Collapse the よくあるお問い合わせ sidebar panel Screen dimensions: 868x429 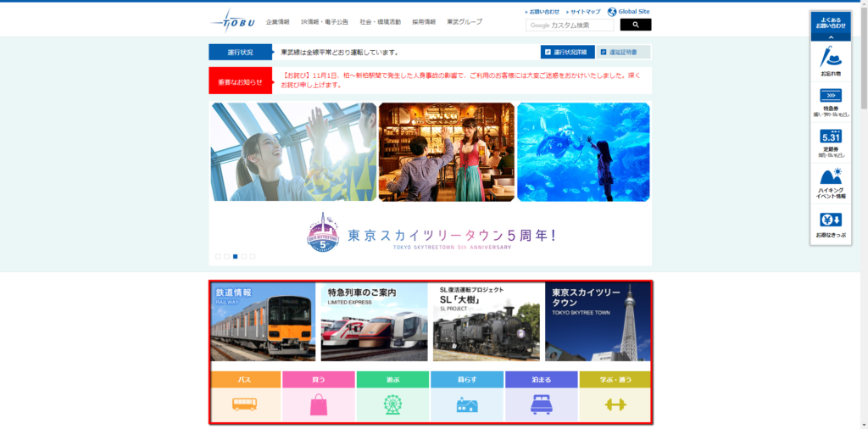(x=831, y=37)
